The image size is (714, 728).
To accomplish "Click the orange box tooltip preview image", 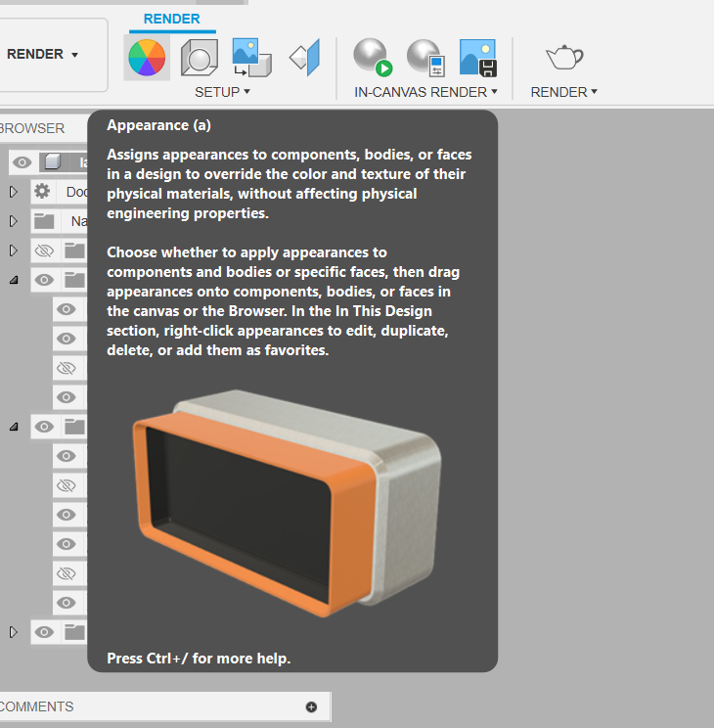I will pyautogui.click(x=287, y=504).
